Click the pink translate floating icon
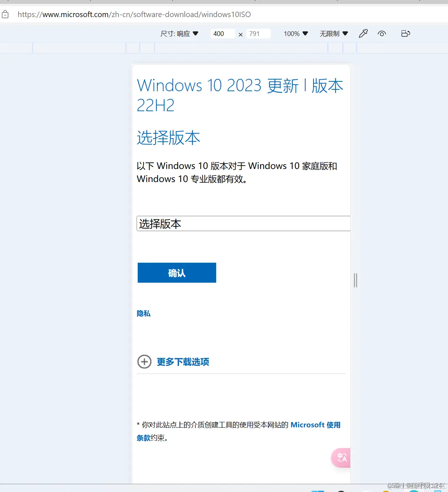 (x=341, y=457)
